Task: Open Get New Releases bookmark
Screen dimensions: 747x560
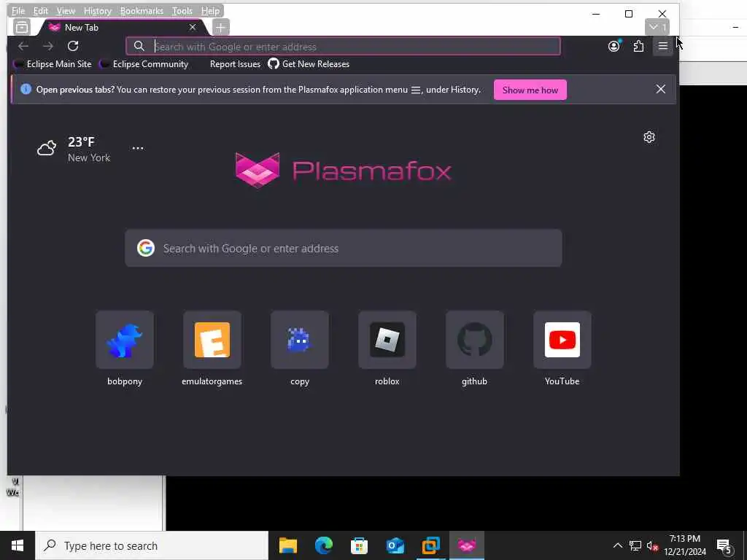Action: 309,64
